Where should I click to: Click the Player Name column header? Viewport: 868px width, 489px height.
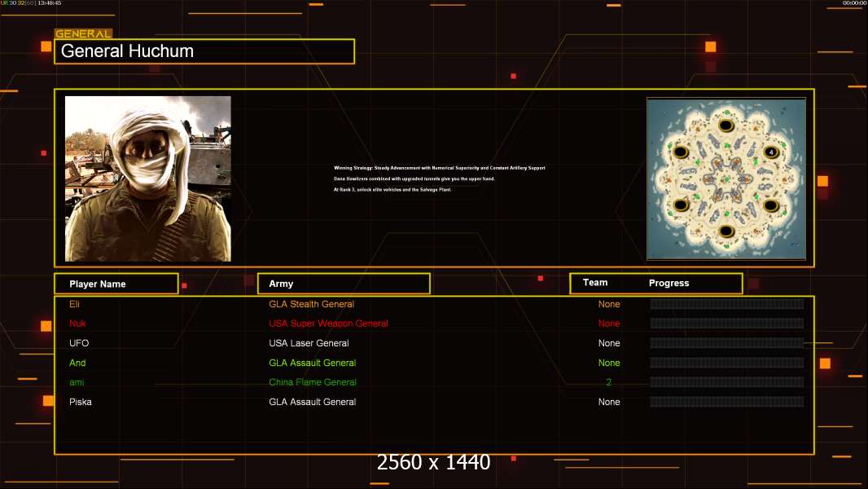[116, 284]
